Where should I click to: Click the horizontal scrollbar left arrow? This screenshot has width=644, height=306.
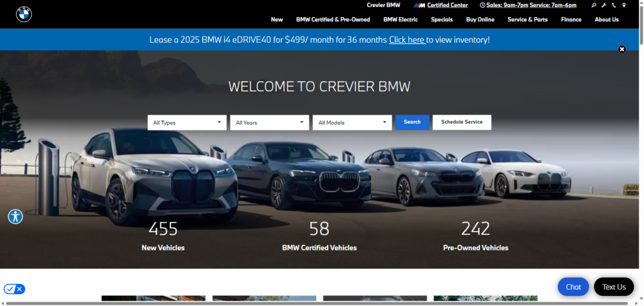(3, 303)
